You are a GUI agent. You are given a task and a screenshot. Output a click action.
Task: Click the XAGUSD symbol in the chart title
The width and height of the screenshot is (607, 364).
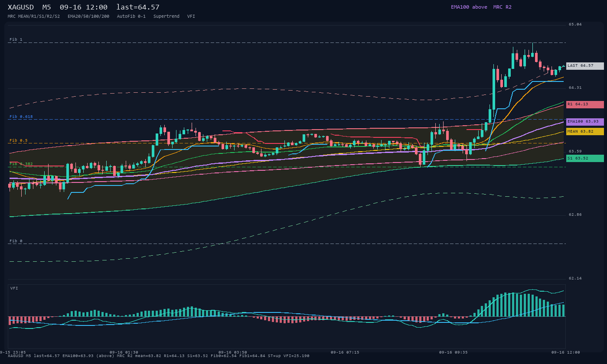pos(22,7)
